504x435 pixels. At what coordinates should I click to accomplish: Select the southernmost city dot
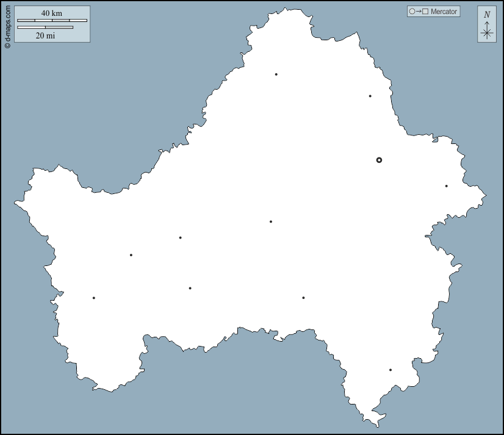click(x=391, y=370)
